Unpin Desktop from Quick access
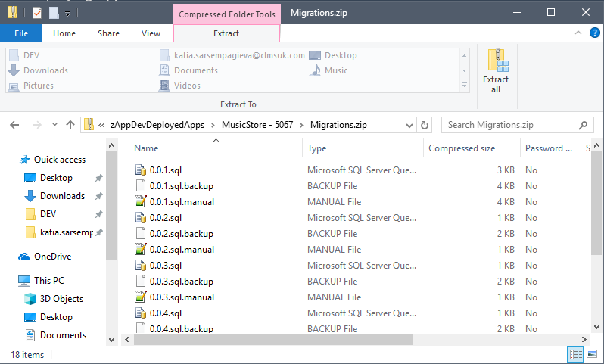604x364 pixels. [x=98, y=178]
